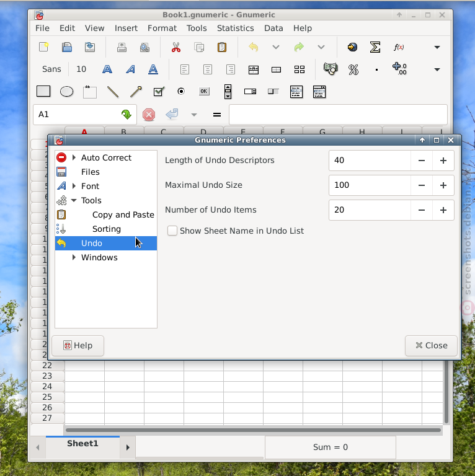Increase Maximal Undo Size with plus
The width and height of the screenshot is (475, 476).
pyautogui.click(x=443, y=185)
